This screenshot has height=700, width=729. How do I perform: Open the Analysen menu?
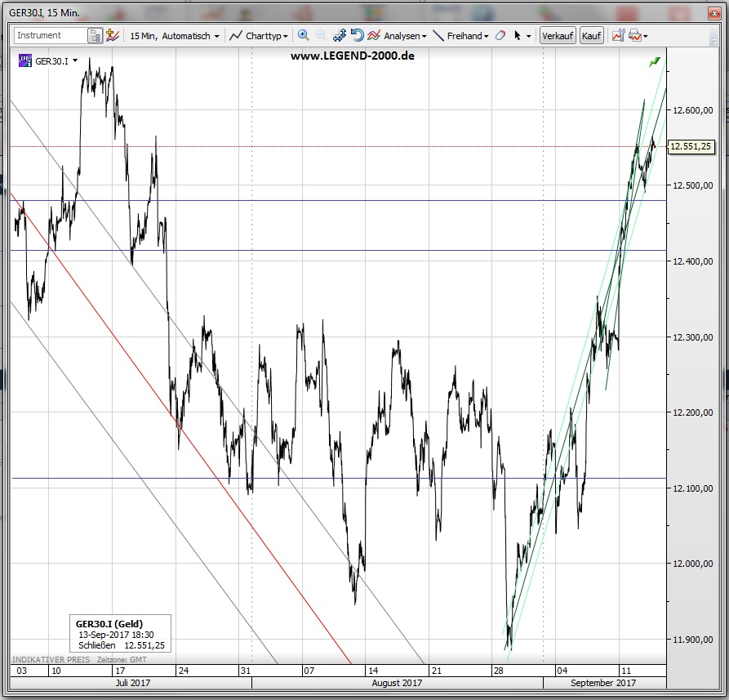tap(398, 36)
